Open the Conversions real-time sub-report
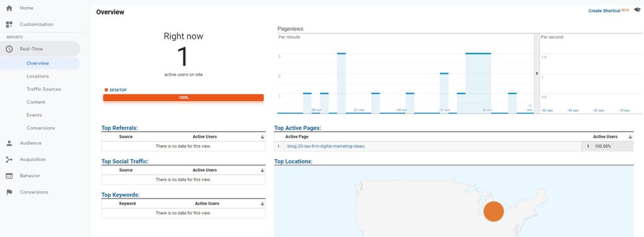644x237 pixels. pyautogui.click(x=41, y=128)
